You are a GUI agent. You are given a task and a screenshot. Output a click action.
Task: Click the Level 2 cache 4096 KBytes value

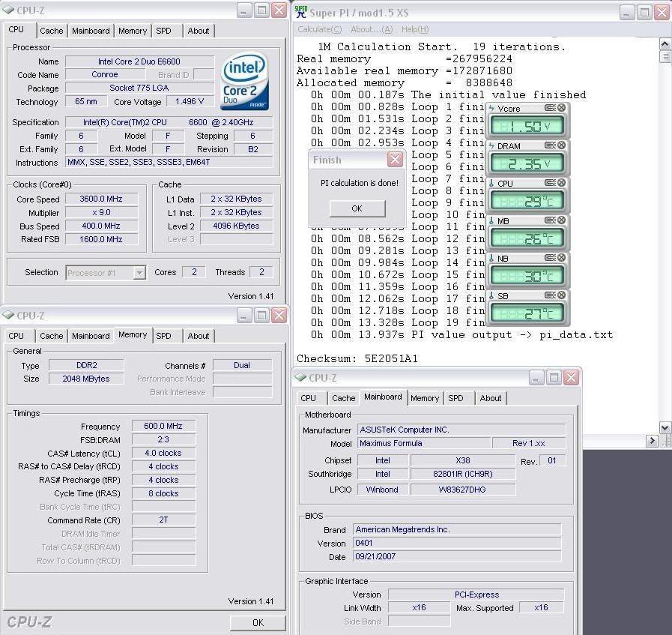[x=236, y=226]
